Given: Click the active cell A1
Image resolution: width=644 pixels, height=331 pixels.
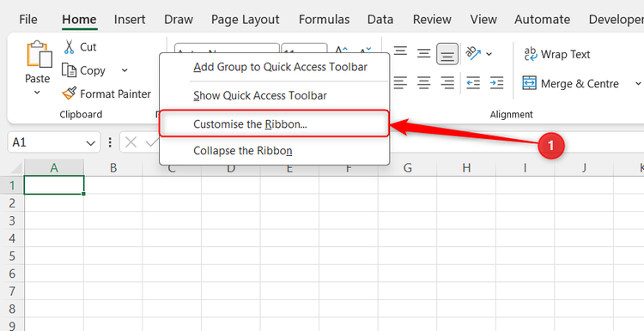Looking at the screenshot, I should (54, 185).
